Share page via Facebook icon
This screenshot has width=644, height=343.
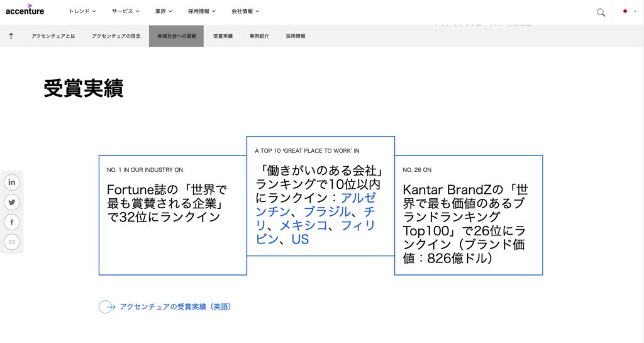tap(12, 222)
